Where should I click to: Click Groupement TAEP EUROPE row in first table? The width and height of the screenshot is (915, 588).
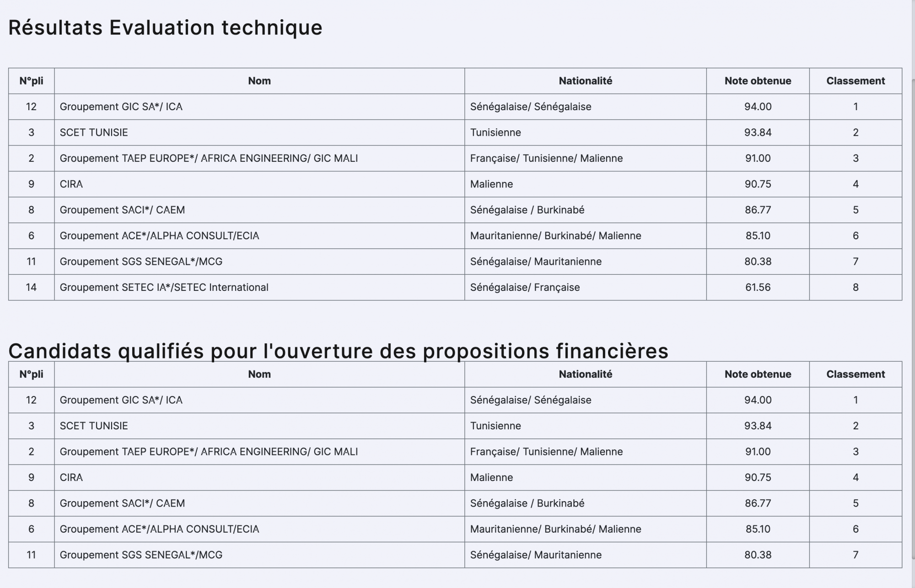coord(209,158)
